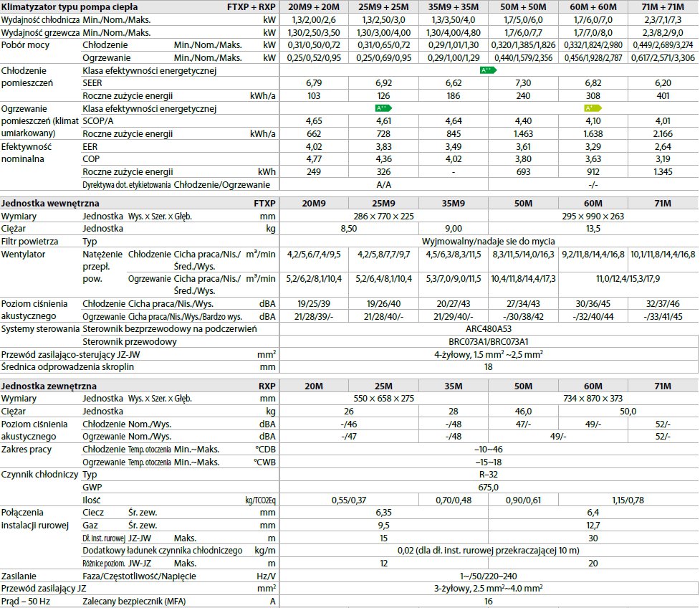Screen dimensions: 700x608
Task: Select column header '71M + 71M'
Action: coord(663,7)
